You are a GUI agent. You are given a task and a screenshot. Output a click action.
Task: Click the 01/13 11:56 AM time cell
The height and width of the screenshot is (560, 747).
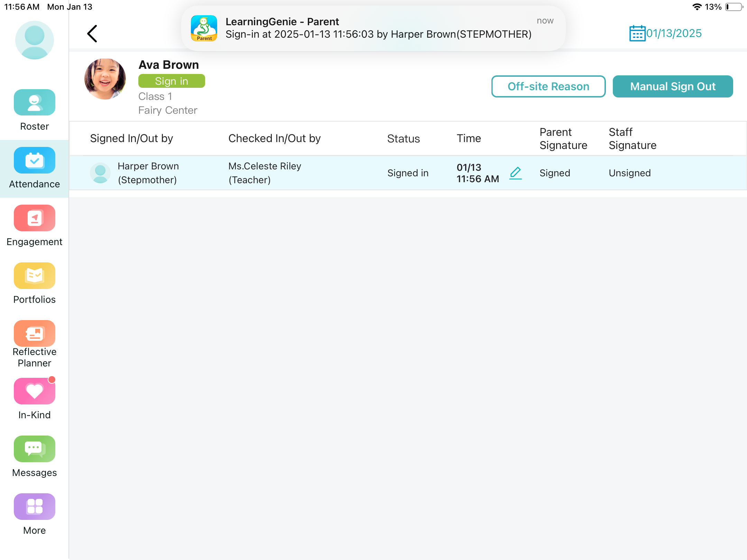[478, 173]
